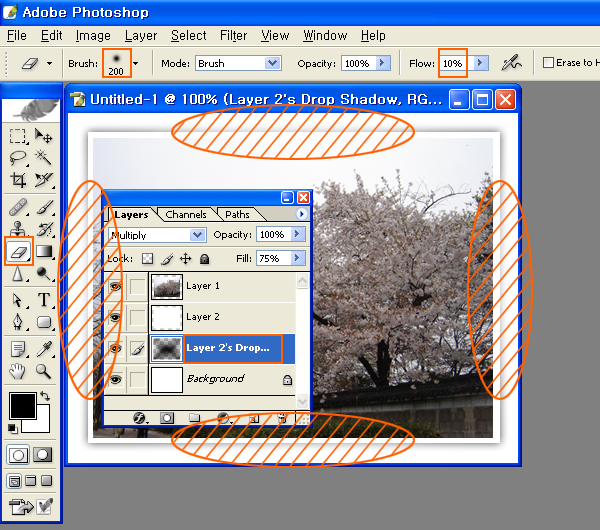Enable Erase to History checkbox
This screenshot has height=530, width=600.
(548, 62)
